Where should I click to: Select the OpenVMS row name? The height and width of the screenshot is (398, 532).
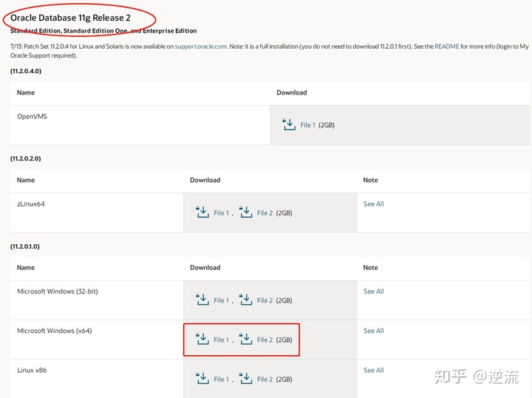pyautogui.click(x=33, y=116)
